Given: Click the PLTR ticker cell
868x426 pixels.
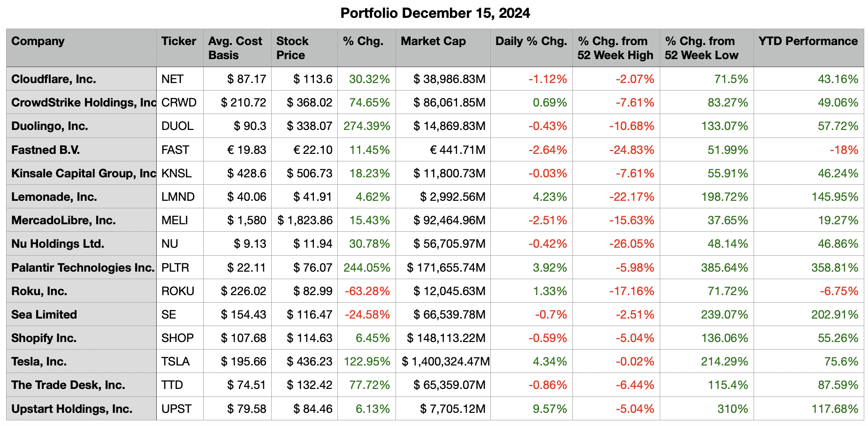Looking at the screenshot, I should click(x=175, y=267).
